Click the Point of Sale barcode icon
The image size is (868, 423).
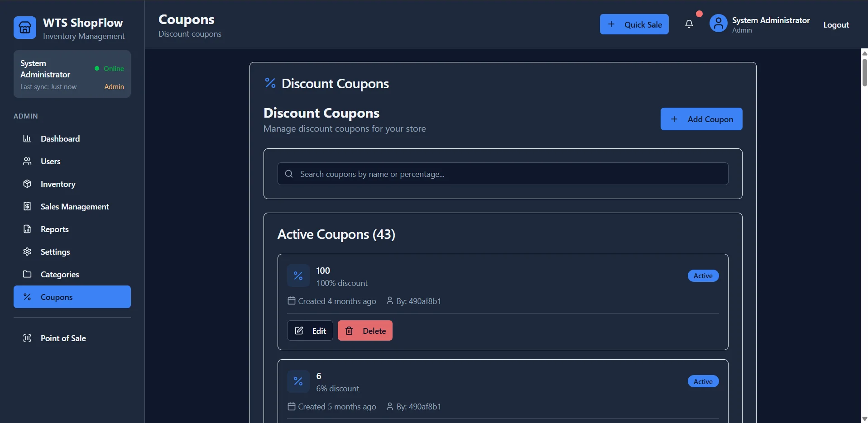point(27,338)
